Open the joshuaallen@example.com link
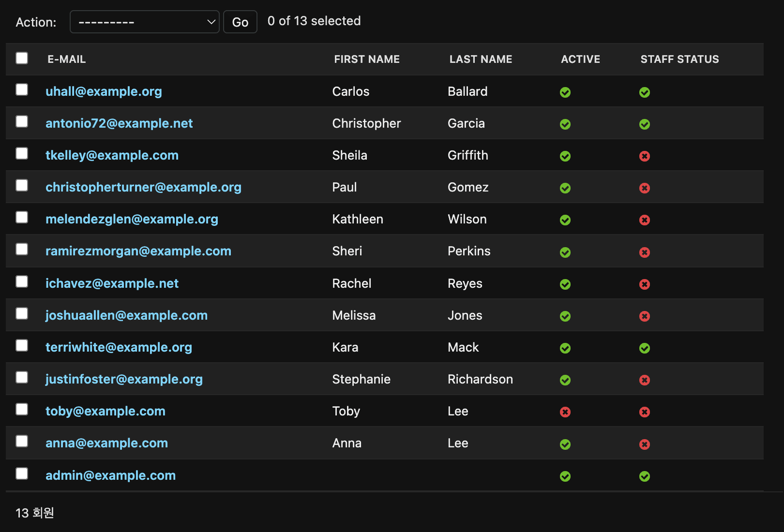Viewport: 784px width, 532px height. click(x=126, y=315)
